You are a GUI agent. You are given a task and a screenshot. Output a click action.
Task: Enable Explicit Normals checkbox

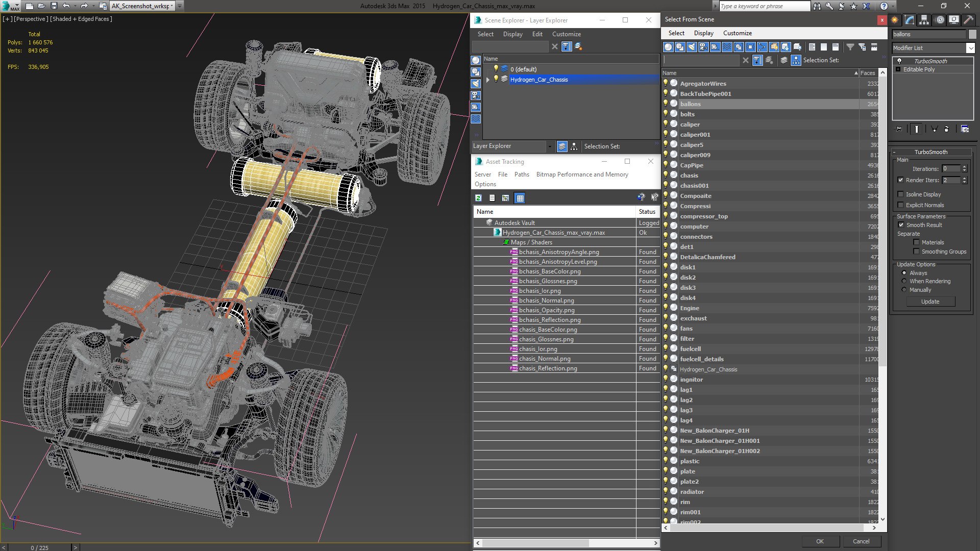pyautogui.click(x=900, y=205)
